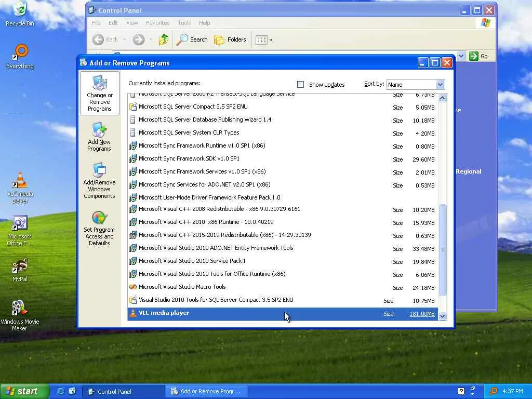The width and height of the screenshot is (532, 399).
Task: Open the View menu in Control Panel
Action: (x=132, y=23)
